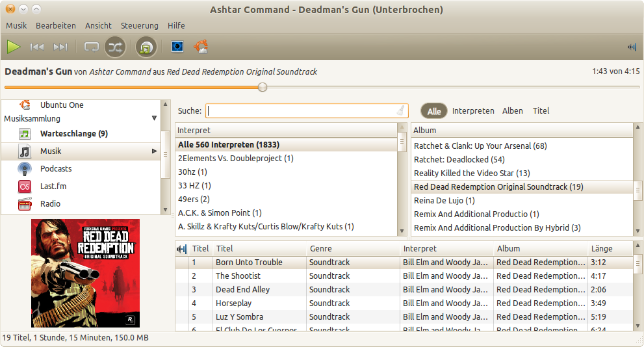Select track Born Unto Trouble
Viewport: 644px width, 347px height.
click(x=404, y=263)
